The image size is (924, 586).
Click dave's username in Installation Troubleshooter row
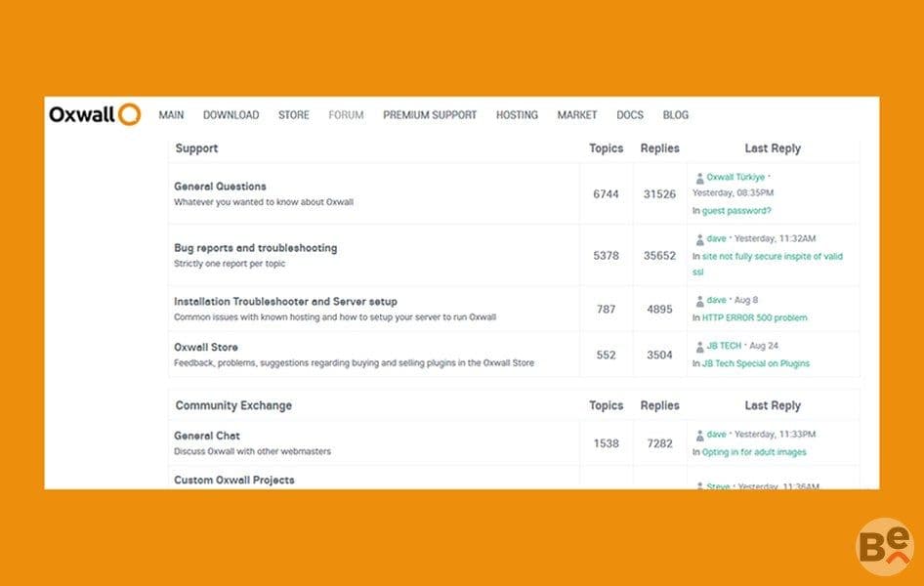pyautogui.click(x=716, y=300)
